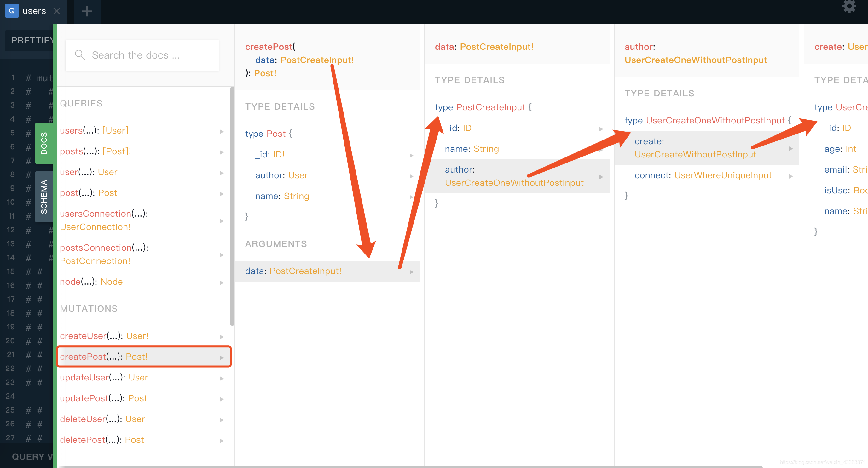Expand arrow next to users query
The height and width of the screenshot is (468, 868).
coord(222,131)
